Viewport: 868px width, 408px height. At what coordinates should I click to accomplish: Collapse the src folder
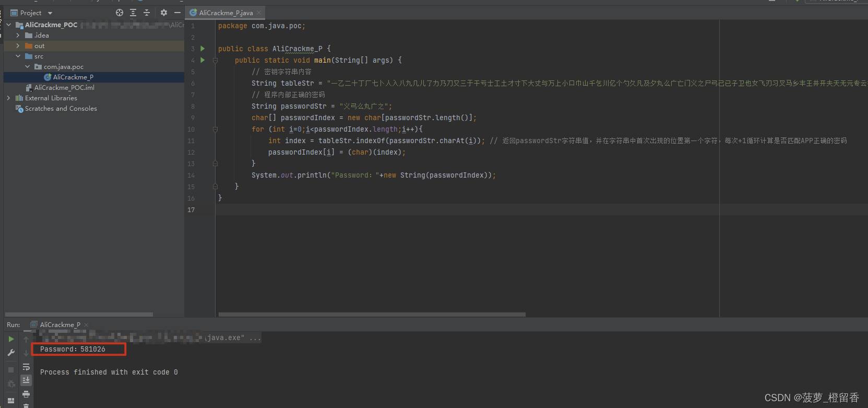pyautogui.click(x=18, y=56)
